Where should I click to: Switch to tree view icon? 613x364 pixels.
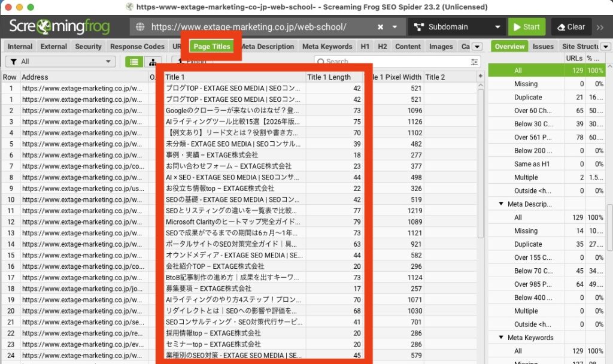click(153, 62)
